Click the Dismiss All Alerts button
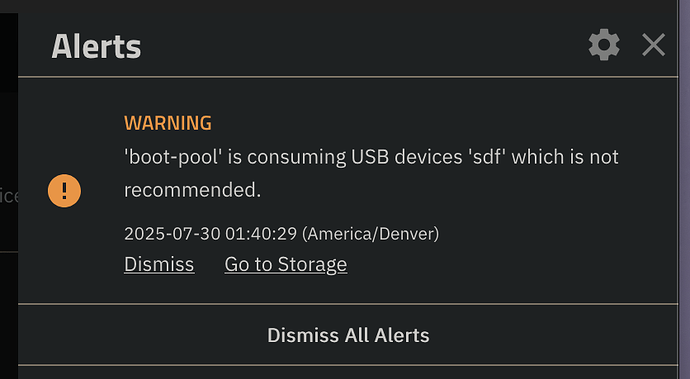The height and width of the screenshot is (379, 690). tap(348, 335)
